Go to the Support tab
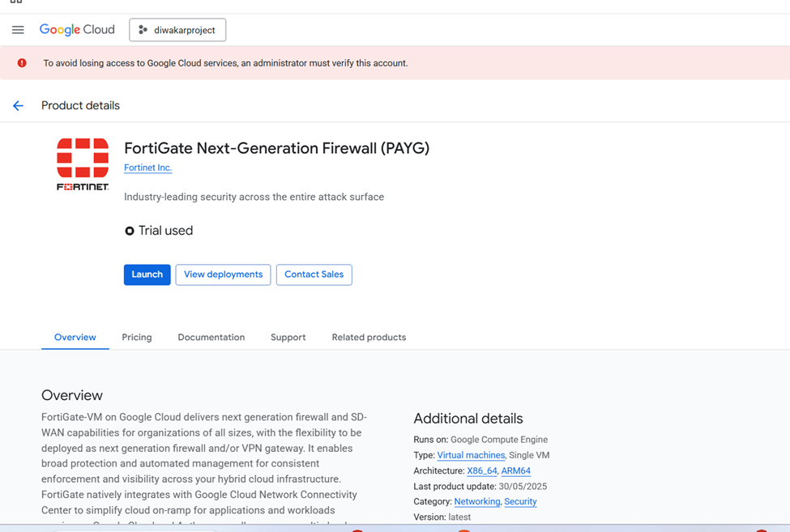This screenshot has width=790, height=532. 288,338
